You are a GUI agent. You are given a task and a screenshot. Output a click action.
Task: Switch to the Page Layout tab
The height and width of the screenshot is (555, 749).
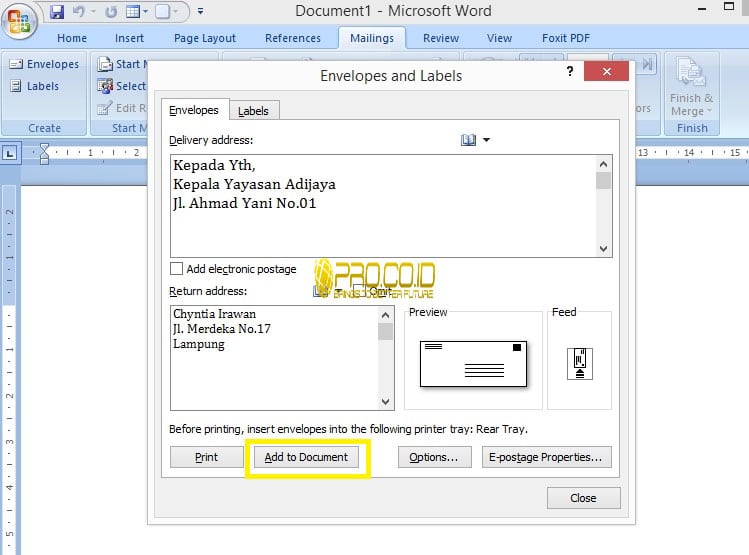click(x=205, y=38)
